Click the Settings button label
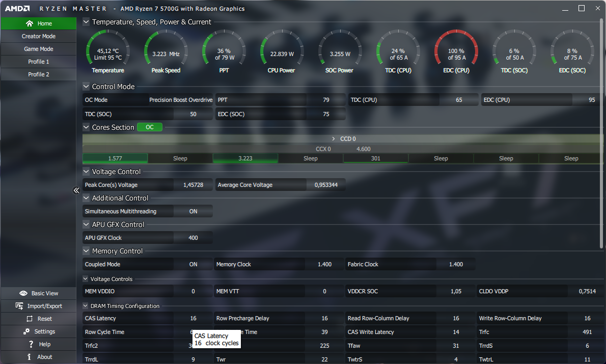 [x=45, y=331]
